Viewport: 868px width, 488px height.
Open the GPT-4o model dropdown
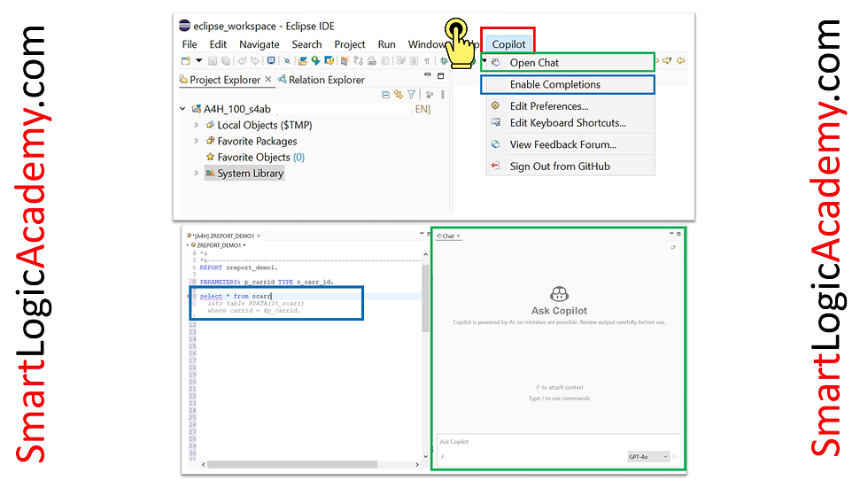point(648,456)
